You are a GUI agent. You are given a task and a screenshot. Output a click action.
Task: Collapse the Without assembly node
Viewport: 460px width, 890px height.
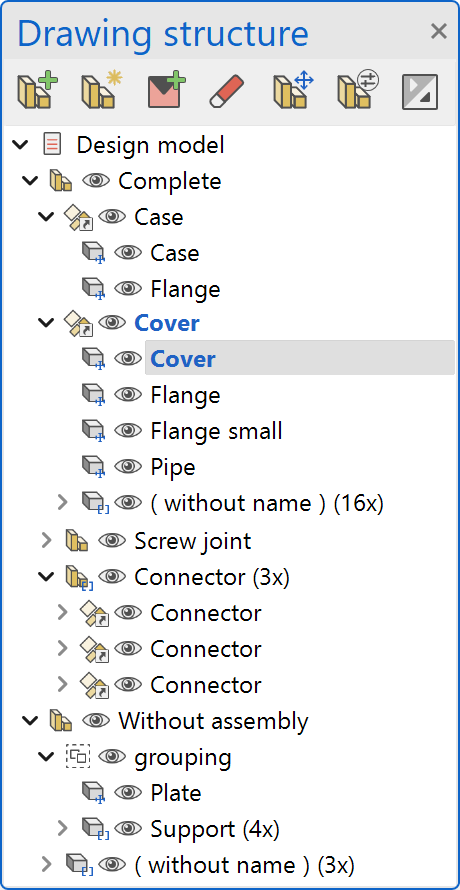coord(30,721)
